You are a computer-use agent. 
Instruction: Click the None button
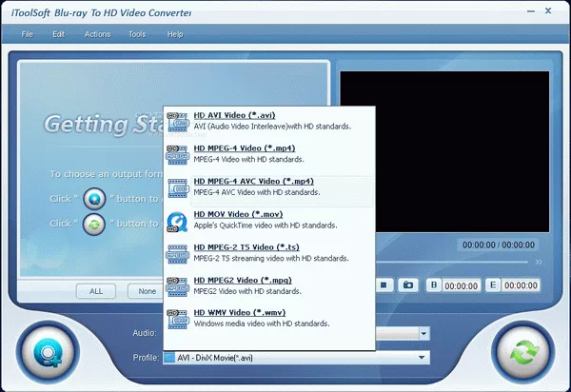[146, 291]
